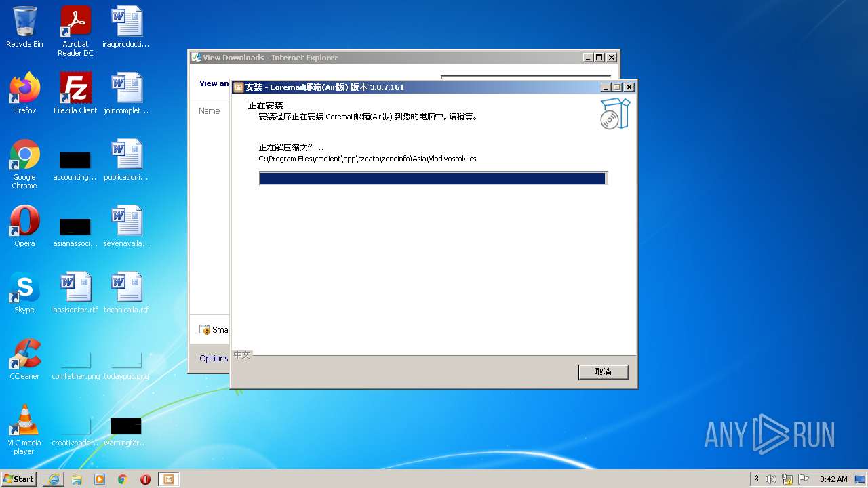The width and height of the screenshot is (868, 488).
Task: Close the Coremail installer window
Action: point(629,87)
